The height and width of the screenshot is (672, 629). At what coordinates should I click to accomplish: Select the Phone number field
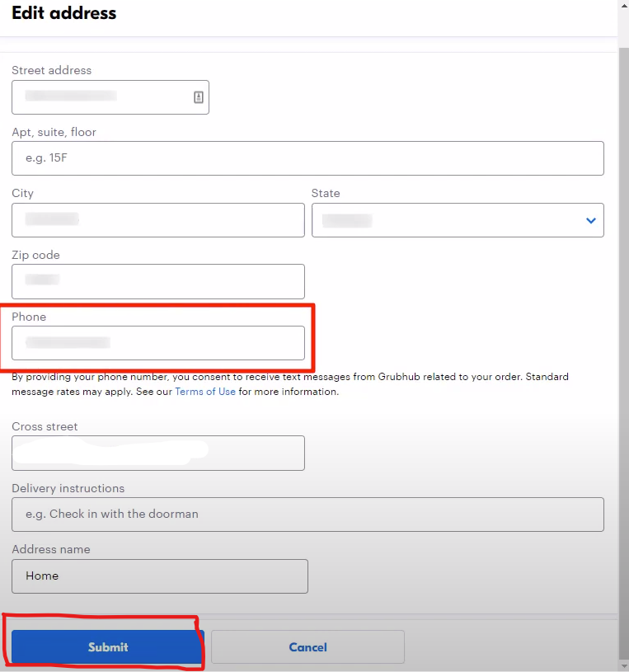coord(158,343)
